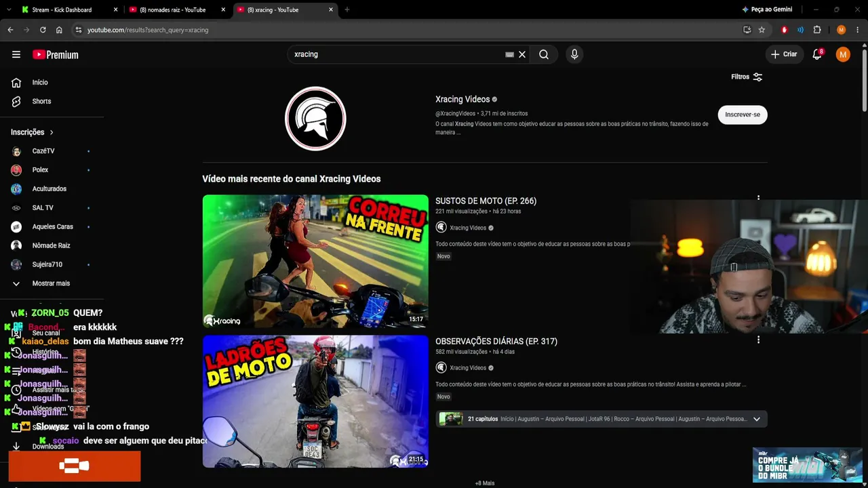Click the magnifier search button
Viewport: 868px width, 488px height.
[x=544, y=54]
